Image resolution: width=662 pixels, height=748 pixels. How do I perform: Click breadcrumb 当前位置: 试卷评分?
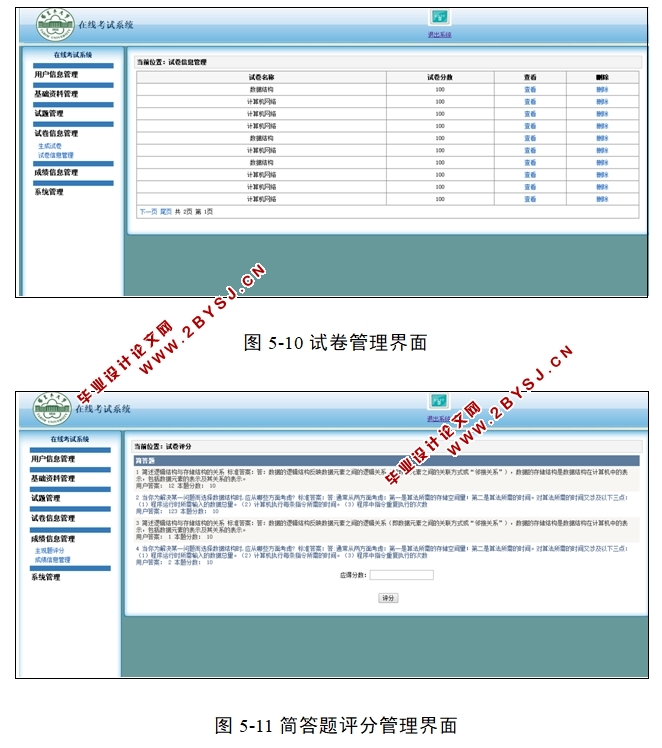pos(163,447)
